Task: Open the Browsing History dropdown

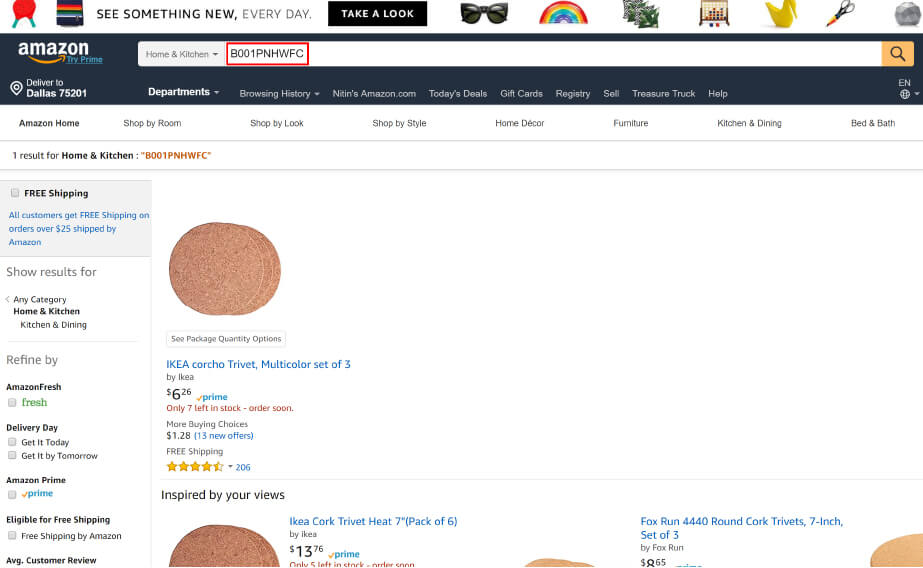Action: click(279, 93)
